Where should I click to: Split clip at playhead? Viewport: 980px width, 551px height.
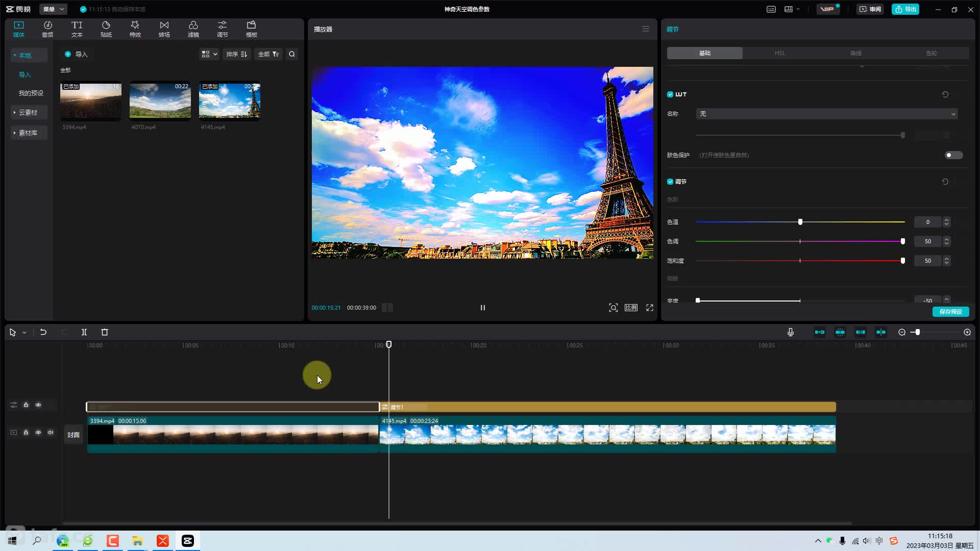84,332
